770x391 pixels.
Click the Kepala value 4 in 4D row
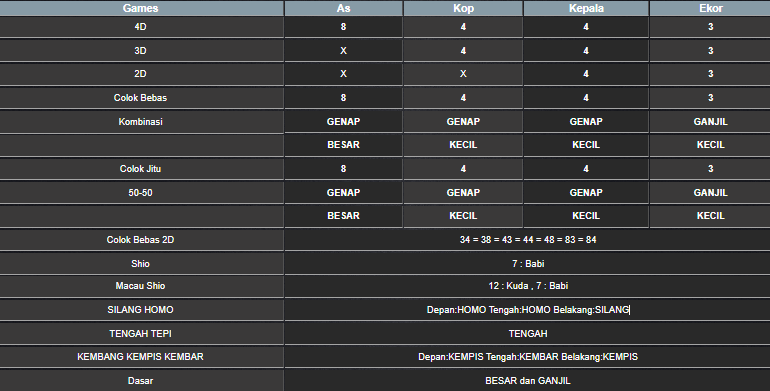(586, 27)
